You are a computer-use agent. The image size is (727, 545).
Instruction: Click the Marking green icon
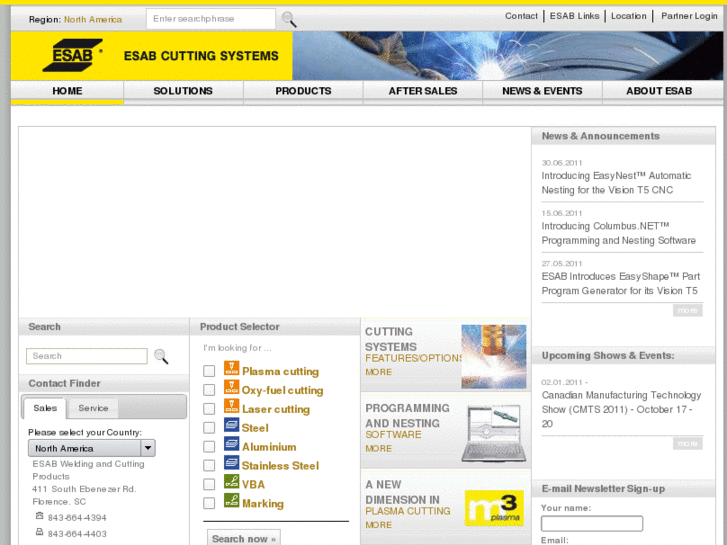tap(231, 500)
